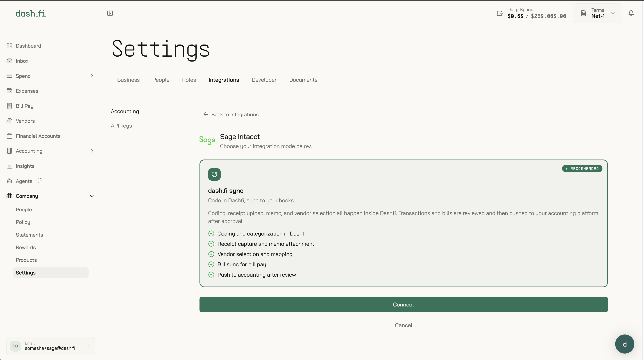644x360 pixels.
Task: Switch to the Roles tab
Action: tap(189, 80)
